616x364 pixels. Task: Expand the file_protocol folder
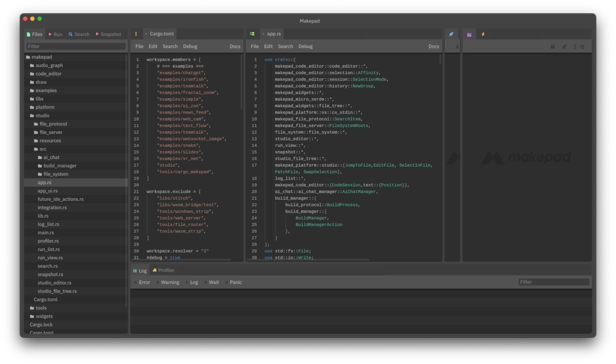coord(76,124)
